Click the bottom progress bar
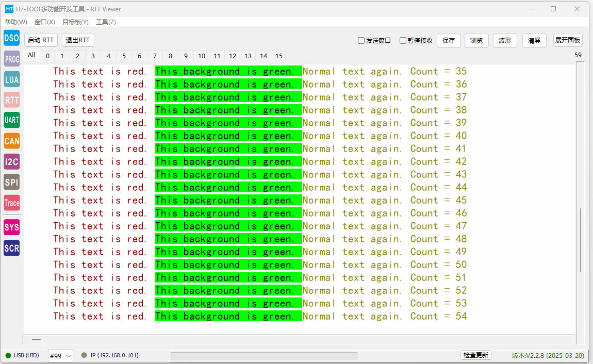593x364 pixels. click(264, 356)
